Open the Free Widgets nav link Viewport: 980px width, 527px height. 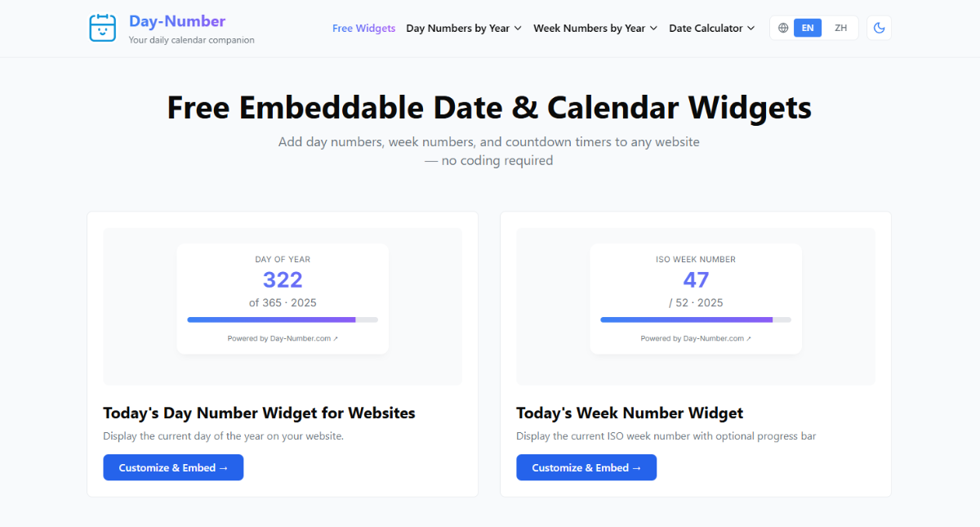[x=363, y=28]
